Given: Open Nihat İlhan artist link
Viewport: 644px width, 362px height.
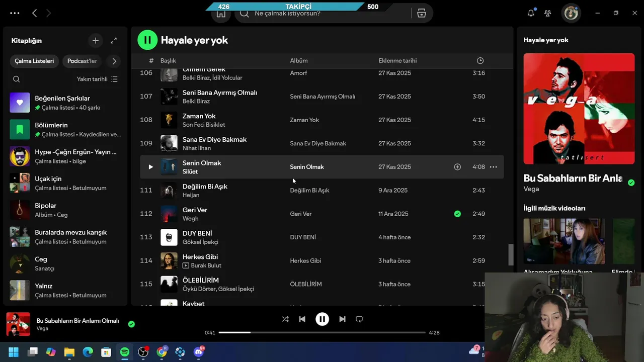Looking at the screenshot, I should tap(197, 148).
